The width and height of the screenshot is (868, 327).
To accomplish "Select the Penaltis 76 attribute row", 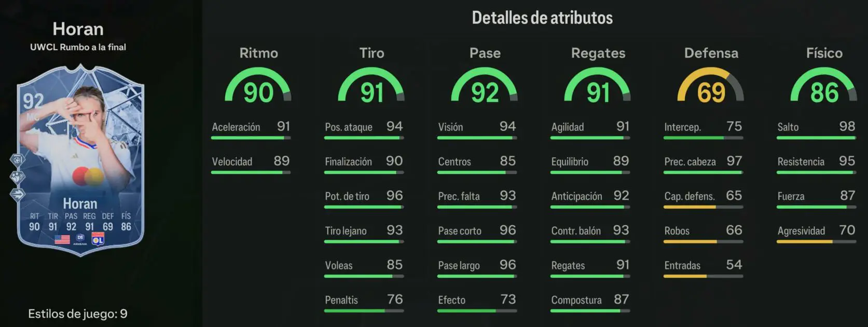I will [x=364, y=302].
